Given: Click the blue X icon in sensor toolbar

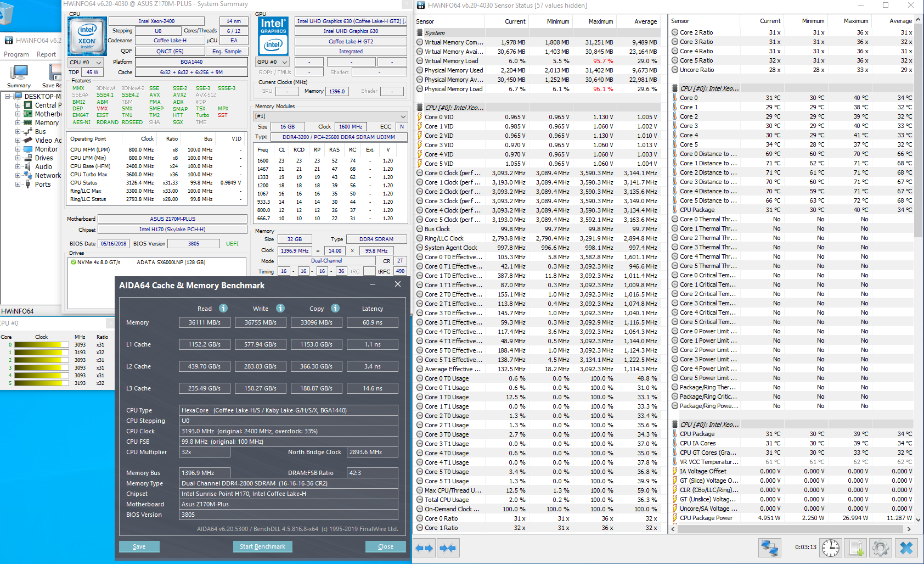Looking at the screenshot, I should point(906,548).
